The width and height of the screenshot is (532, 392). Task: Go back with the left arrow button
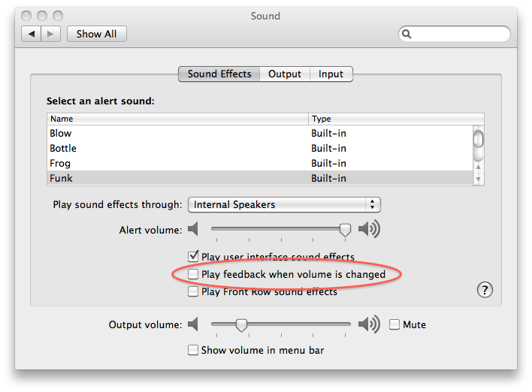pyautogui.click(x=32, y=34)
